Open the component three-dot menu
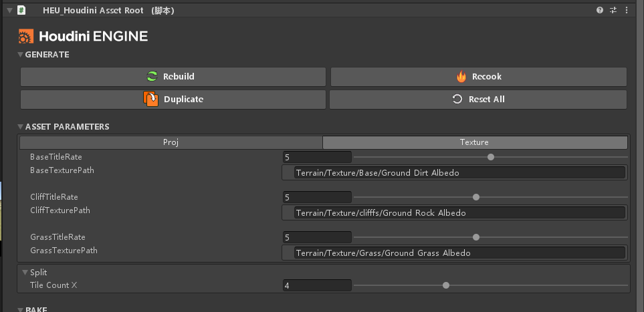644x312 pixels. tap(627, 10)
